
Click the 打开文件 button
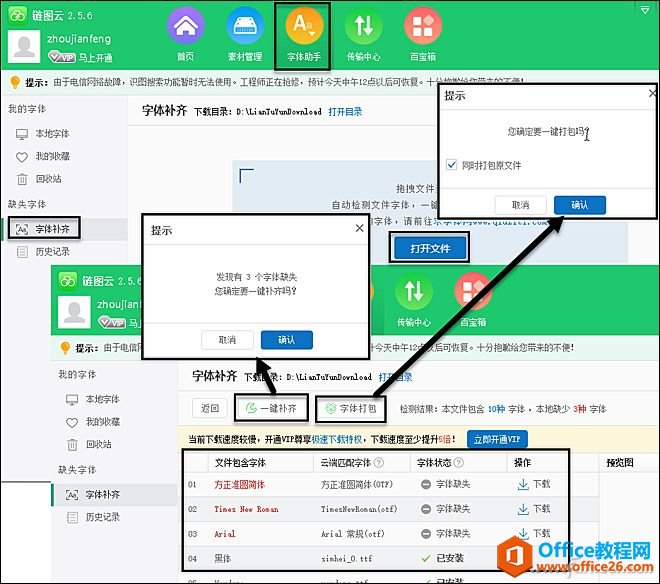(430, 248)
